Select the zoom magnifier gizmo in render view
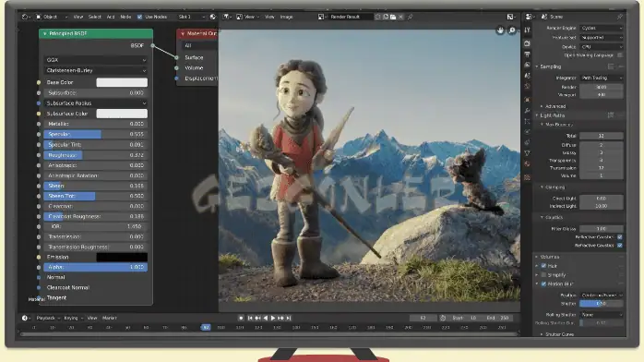The width and height of the screenshot is (644, 362). [512, 30]
